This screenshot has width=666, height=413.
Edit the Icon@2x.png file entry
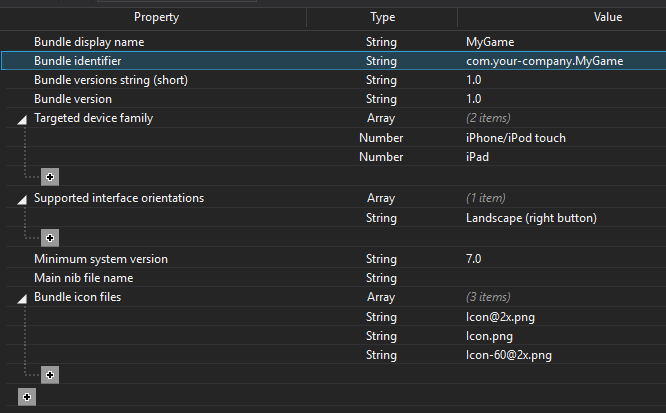pos(500,317)
